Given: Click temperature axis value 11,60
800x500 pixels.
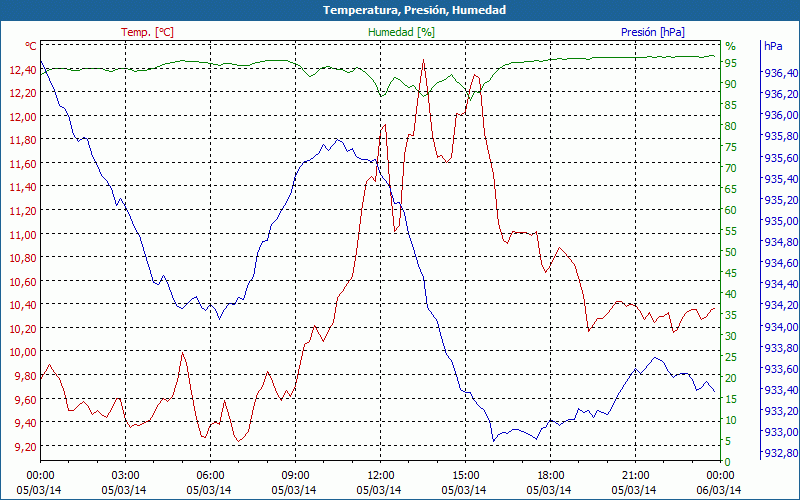Looking at the screenshot, I should 23,164.
